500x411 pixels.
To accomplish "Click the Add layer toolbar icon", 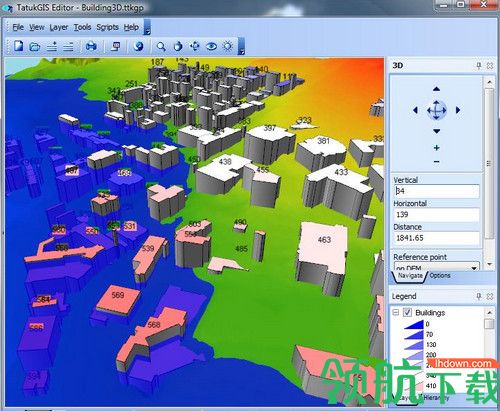I will pyautogui.click(x=52, y=46).
